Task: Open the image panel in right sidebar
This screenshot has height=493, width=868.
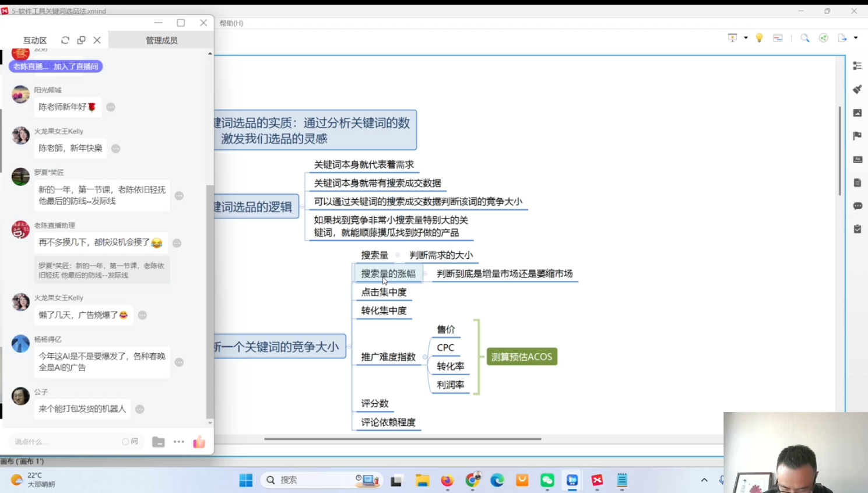Action: click(x=857, y=112)
